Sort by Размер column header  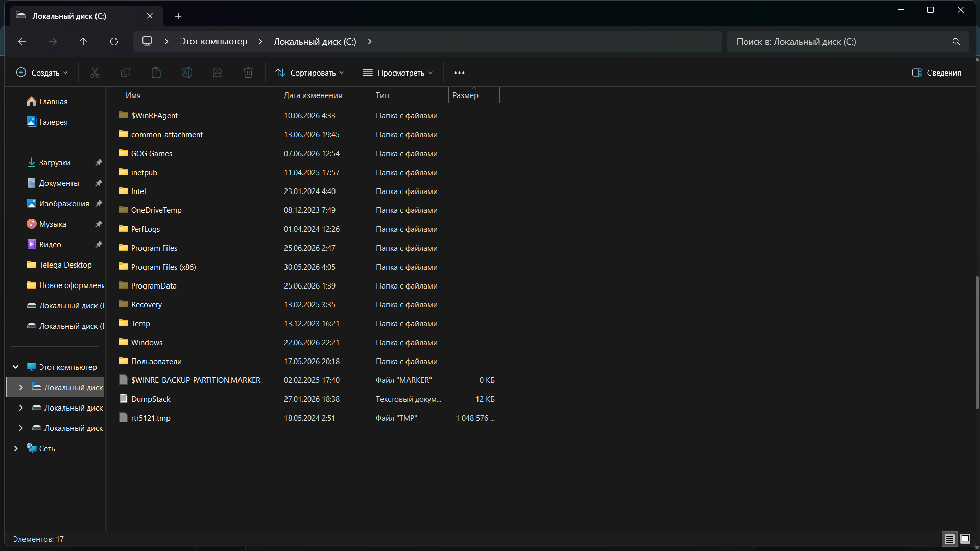tap(474, 95)
